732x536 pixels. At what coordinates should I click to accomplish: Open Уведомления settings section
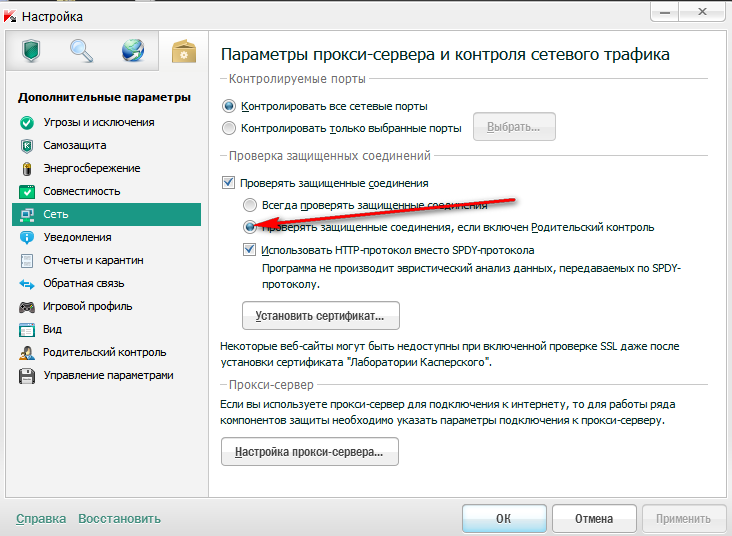(x=77, y=237)
